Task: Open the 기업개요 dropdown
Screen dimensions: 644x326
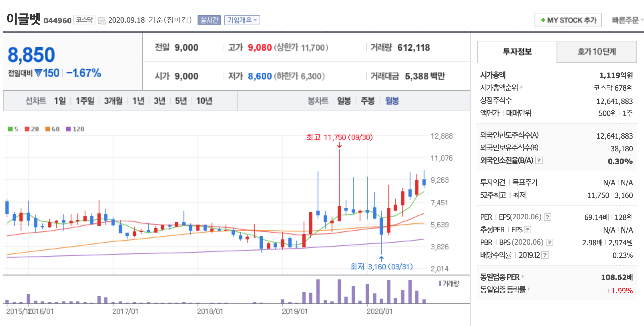Action: coord(242,20)
